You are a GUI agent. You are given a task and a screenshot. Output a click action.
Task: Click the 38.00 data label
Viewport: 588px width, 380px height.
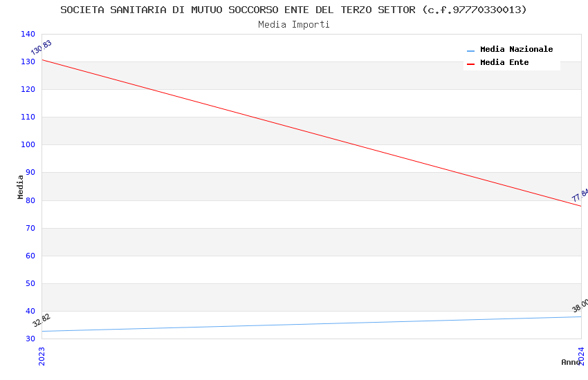pos(580,305)
